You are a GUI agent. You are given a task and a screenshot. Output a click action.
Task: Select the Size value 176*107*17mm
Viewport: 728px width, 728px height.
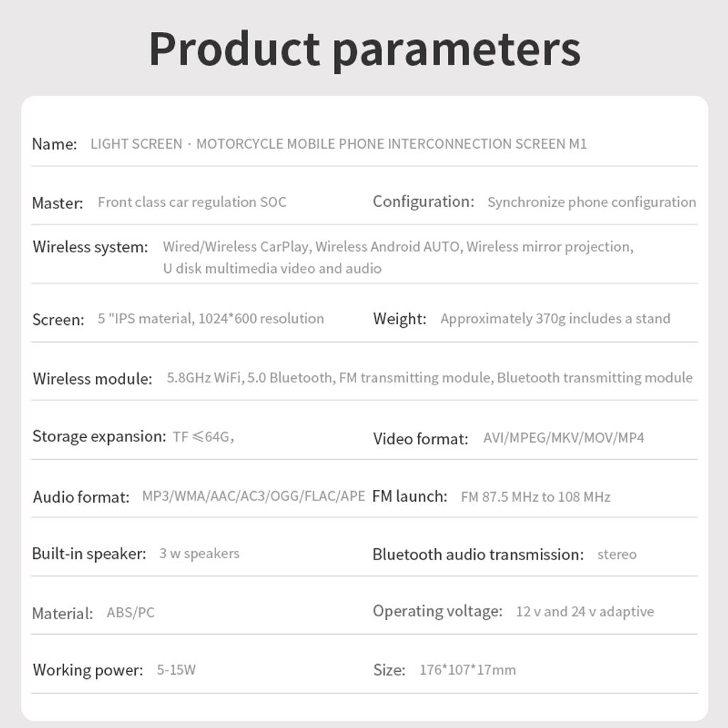(468, 670)
